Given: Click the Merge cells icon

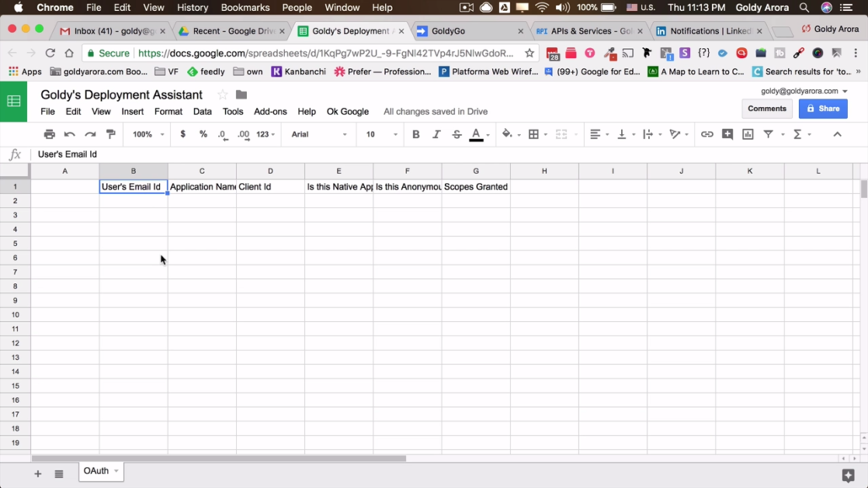Looking at the screenshot, I should coord(561,134).
